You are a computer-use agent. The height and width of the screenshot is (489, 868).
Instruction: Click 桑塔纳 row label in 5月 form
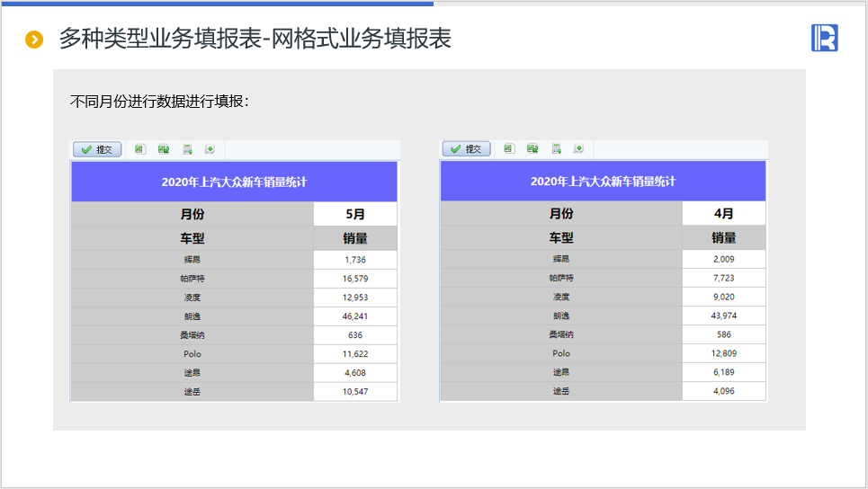pos(192,335)
